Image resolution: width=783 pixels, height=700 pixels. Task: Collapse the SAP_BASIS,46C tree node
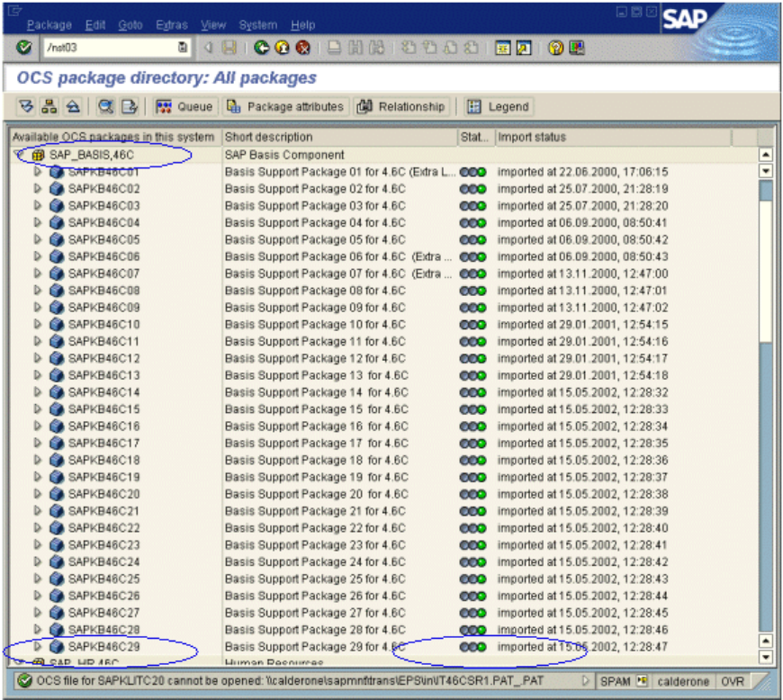click(19, 154)
